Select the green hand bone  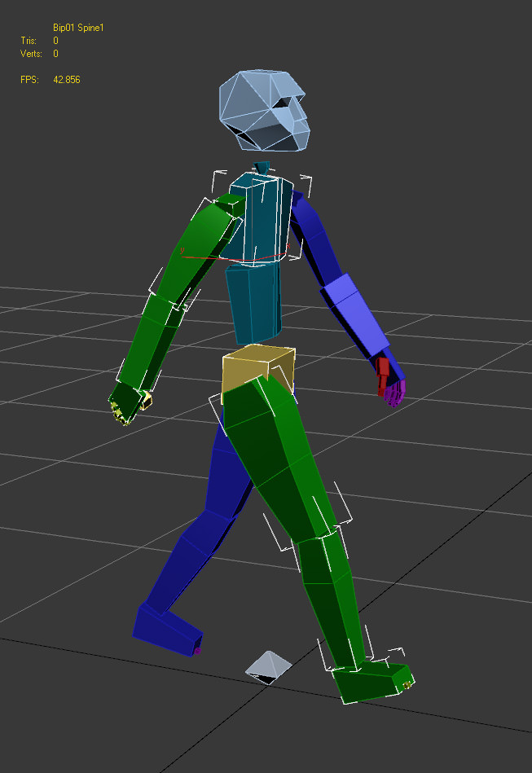[x=127, y=402]
